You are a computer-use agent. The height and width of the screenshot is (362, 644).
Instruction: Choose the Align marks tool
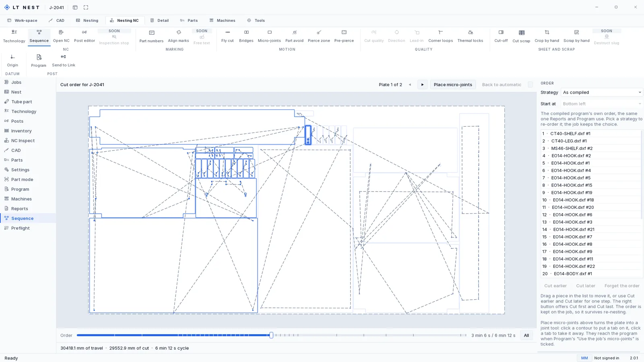point(178,36)
